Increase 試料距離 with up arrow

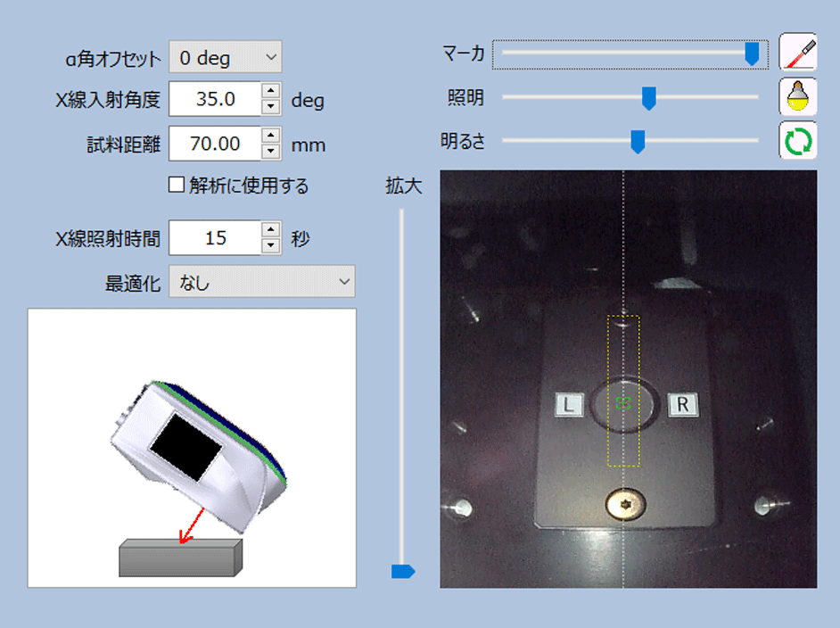(271, 135)
